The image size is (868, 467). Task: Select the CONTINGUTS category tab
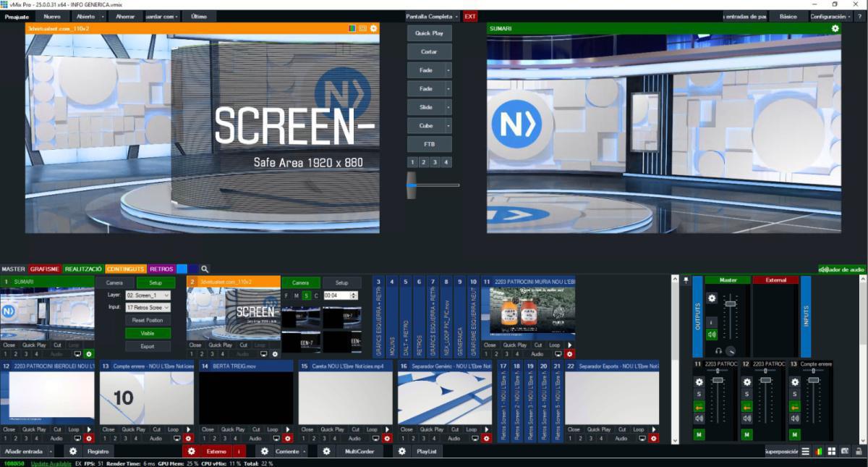click(125, 269)
